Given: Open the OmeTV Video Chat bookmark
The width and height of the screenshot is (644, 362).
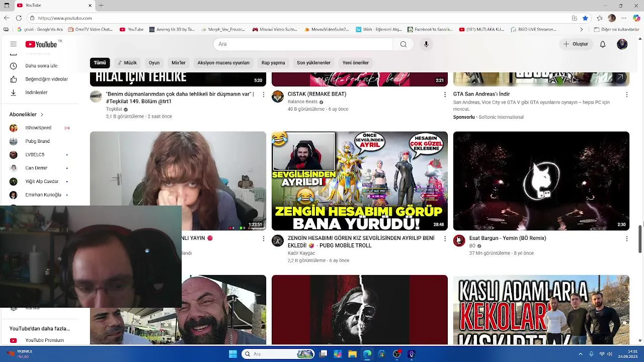Looking at the screenshot, I should 90,30.
